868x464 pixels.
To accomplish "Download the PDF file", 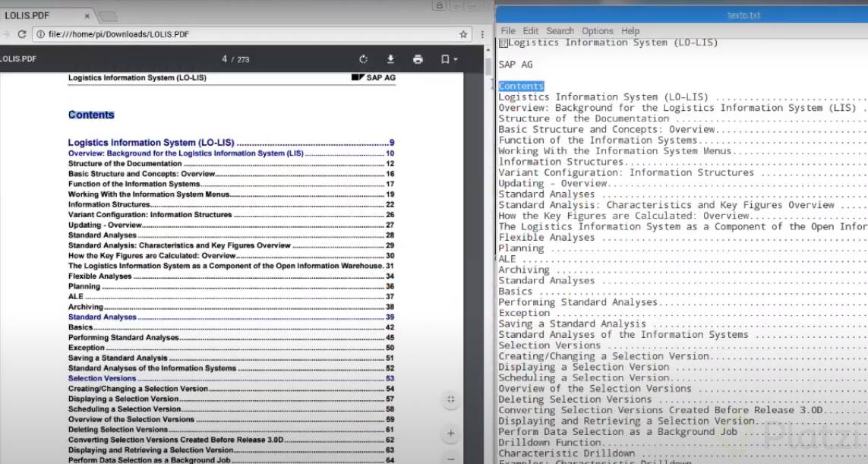I will [390, 59].
